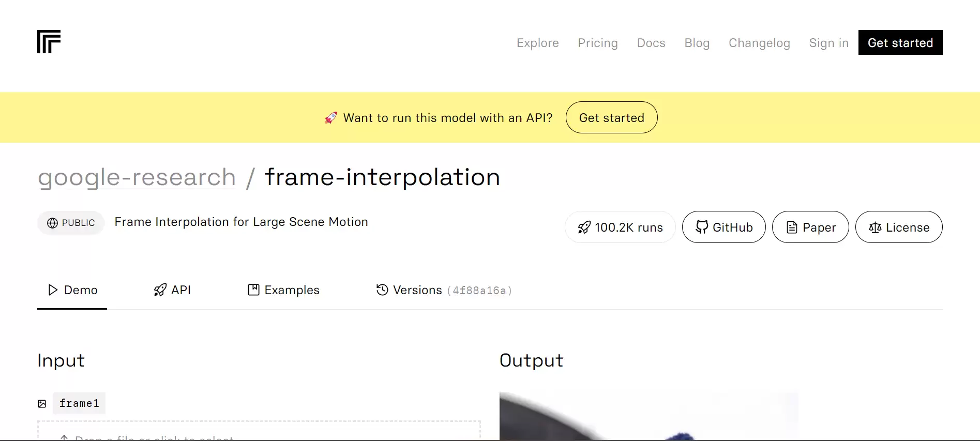Visit the Blog page

[x=697, y=43]
